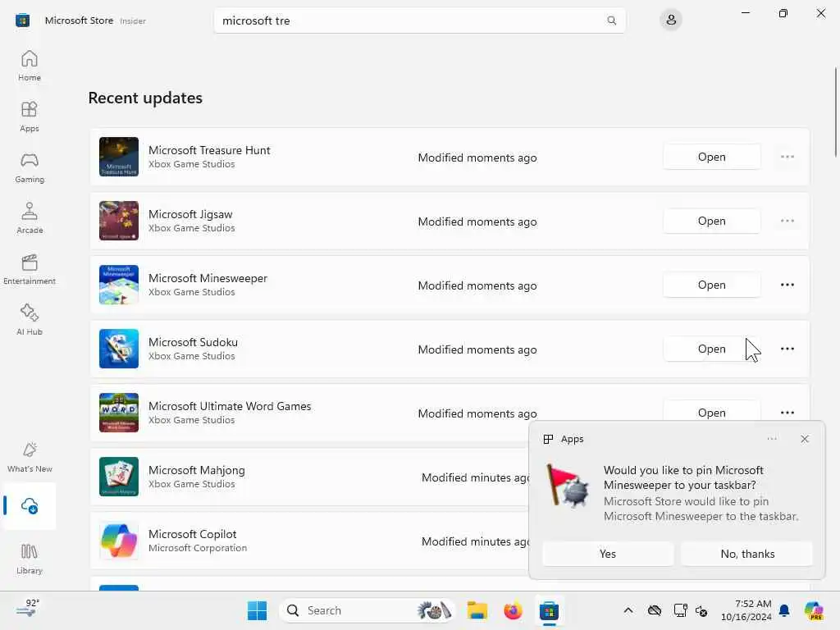
Task: Click Microsoft Ultimate Word Games icon
Action: pos(119,413)
